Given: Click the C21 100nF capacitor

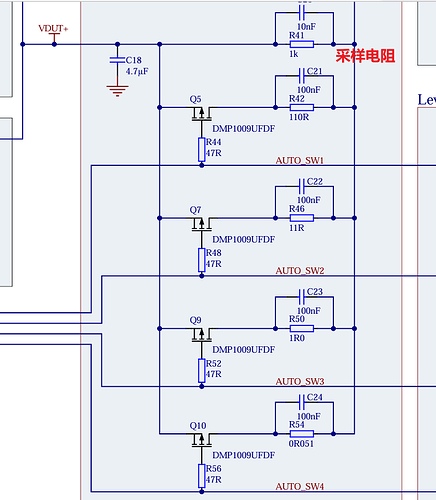Looking at the screenshot, I should (x=302, y=76).
